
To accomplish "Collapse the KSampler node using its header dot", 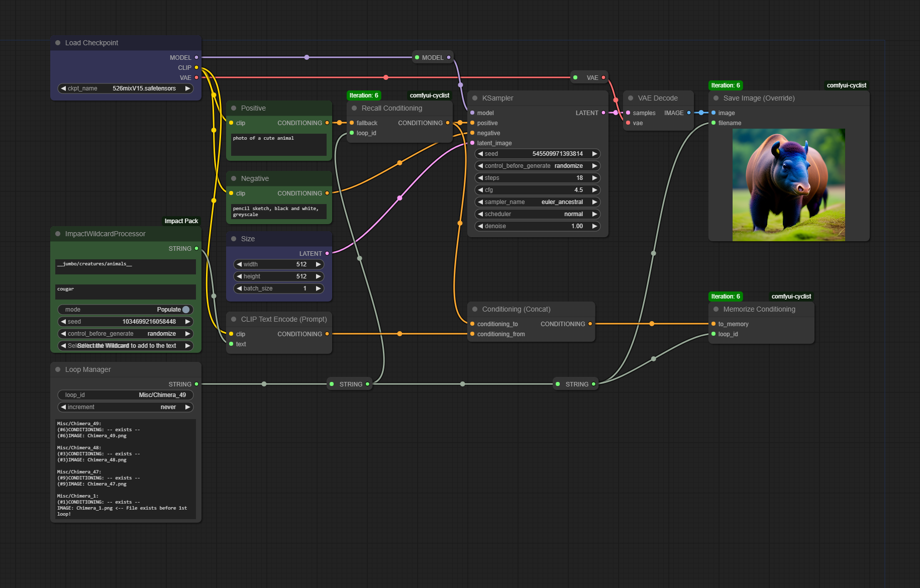I will [x=475, y=99].
